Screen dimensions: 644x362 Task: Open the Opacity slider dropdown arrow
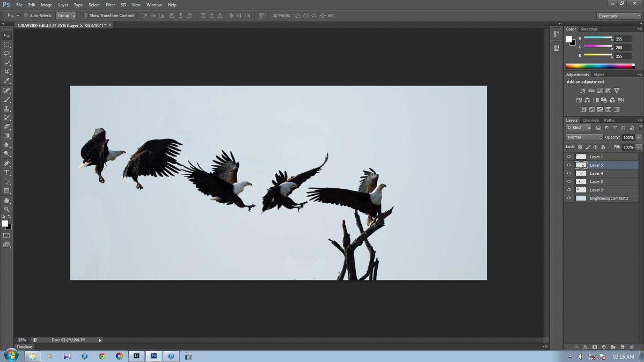[x=639, y=137]
